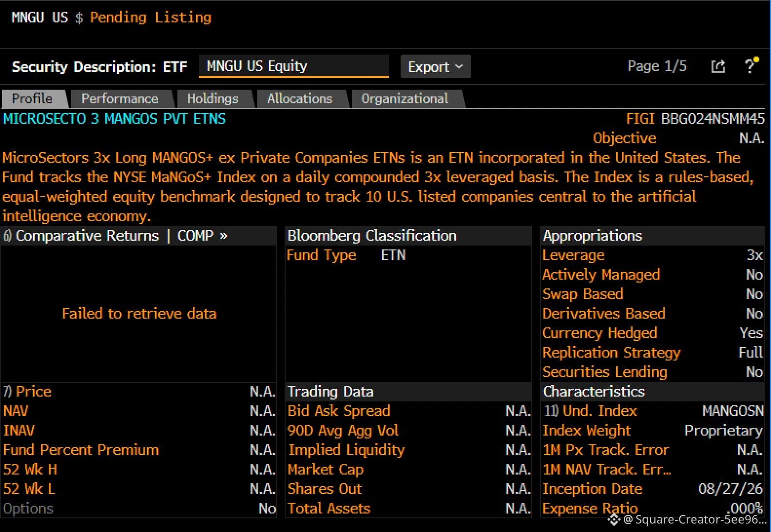View the Organizational tab

point(405,98)
